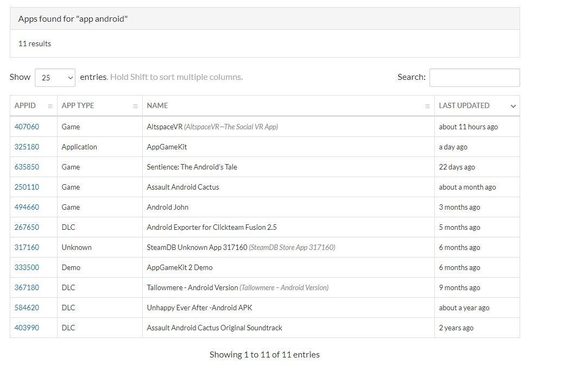Viewport: 588px width, 370px height.
Task: Click the '11 results' text
Action: coord(35,43)
